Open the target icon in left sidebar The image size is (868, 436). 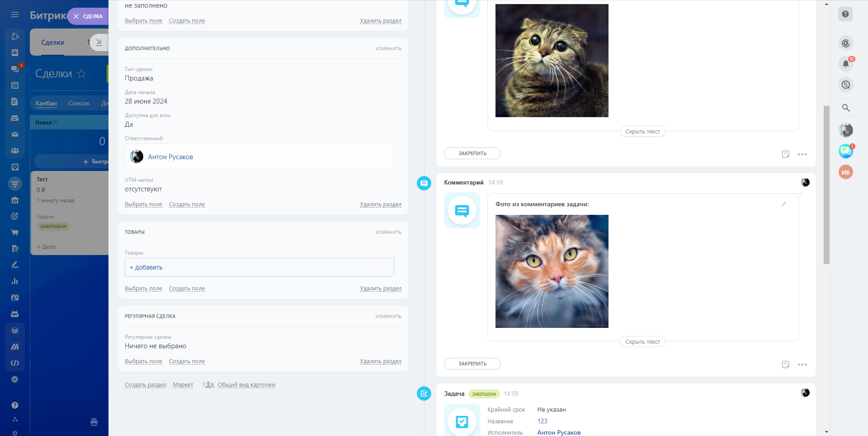[x=15, y=216]
